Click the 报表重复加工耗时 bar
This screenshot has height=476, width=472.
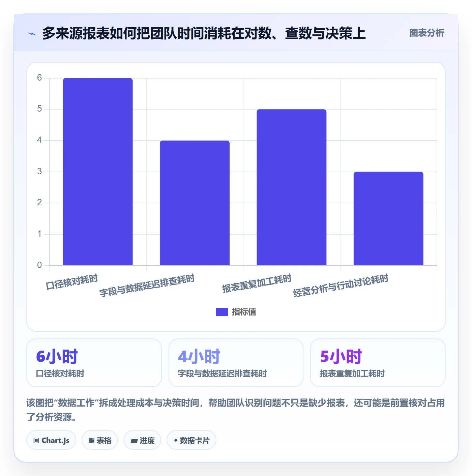pos(292,187)
